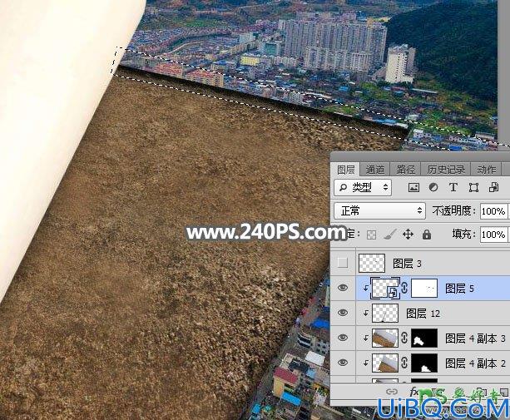The image size is (510, 420).
Task: Click the 不透明度 opacity value field
Action: pyautogui.click(x=493, y=211)
